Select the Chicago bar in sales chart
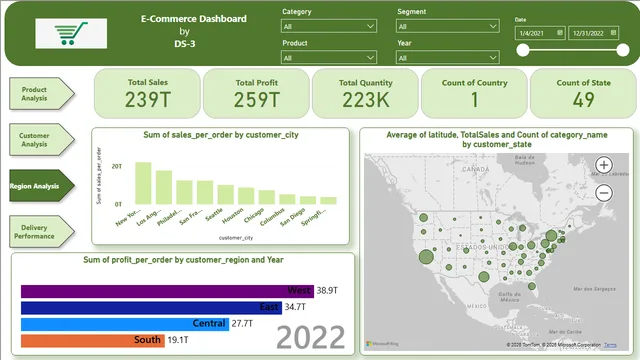The image size is (640, 360). tap(267, 197)
